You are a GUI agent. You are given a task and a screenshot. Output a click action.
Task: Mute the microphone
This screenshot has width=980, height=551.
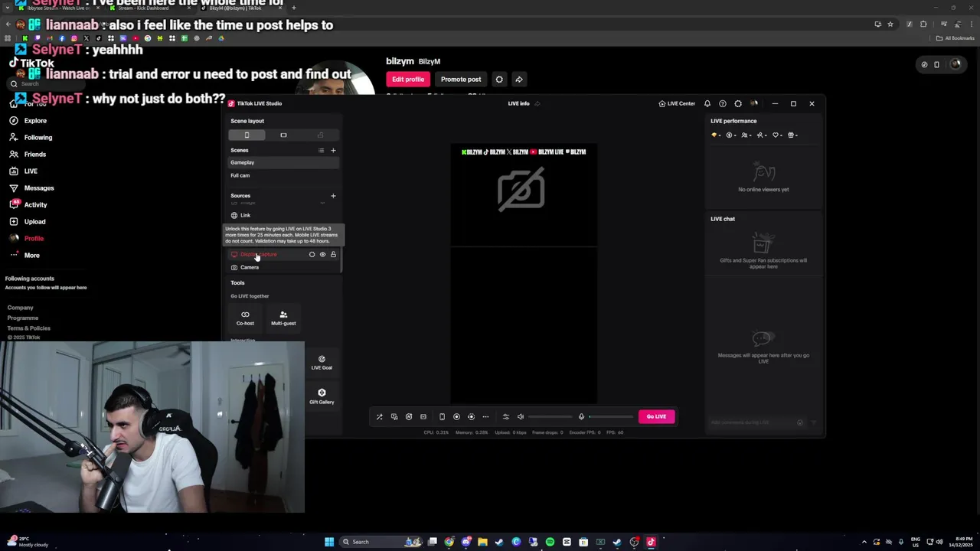(581, 416)
